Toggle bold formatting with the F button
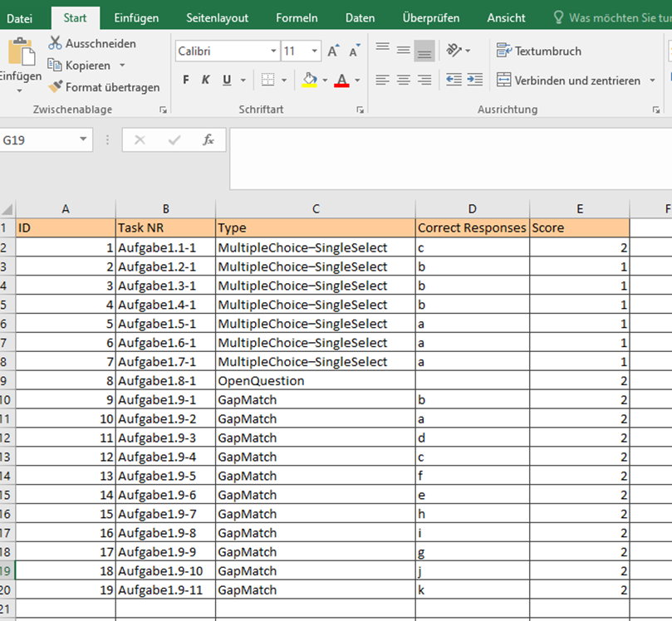Image resolution: width=672 pixels, height=621 pixels. tap(186, 80)
